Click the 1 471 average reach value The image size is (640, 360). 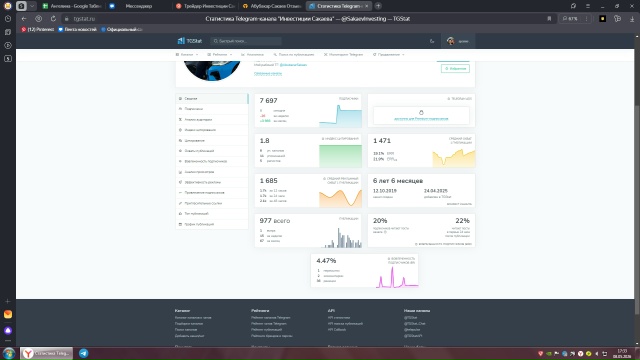pos(382,140)
